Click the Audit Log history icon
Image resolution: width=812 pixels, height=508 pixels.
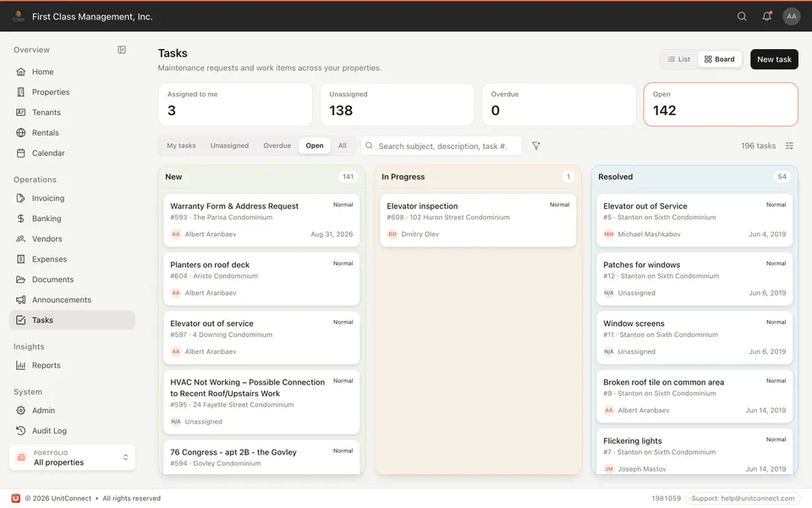tap(20, 431)
